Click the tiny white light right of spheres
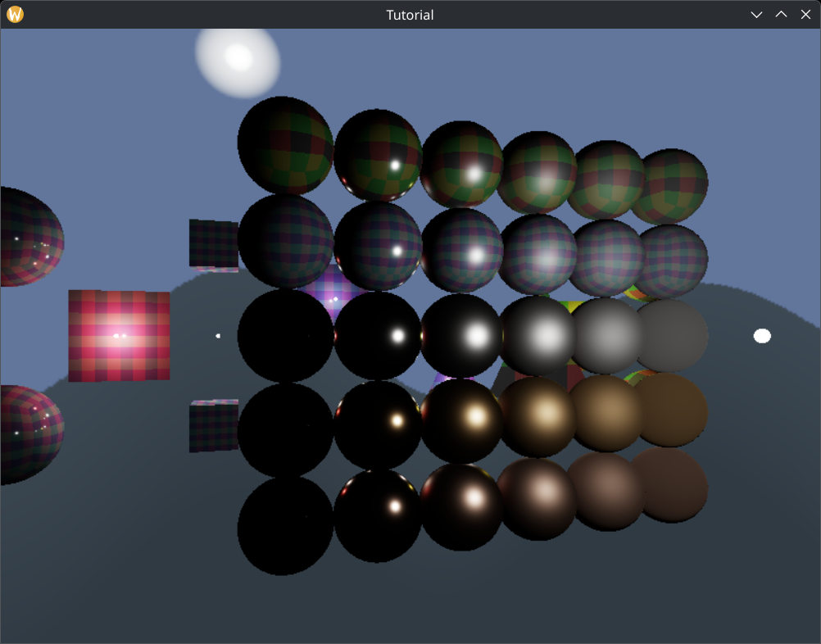 pyautogui.click(x=762, y=334)
